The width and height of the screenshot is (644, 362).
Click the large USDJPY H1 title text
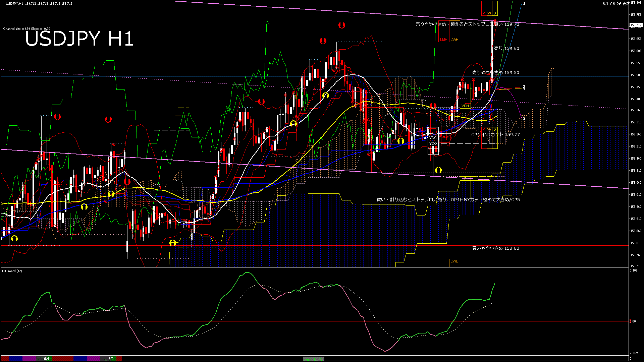point(79,39)
